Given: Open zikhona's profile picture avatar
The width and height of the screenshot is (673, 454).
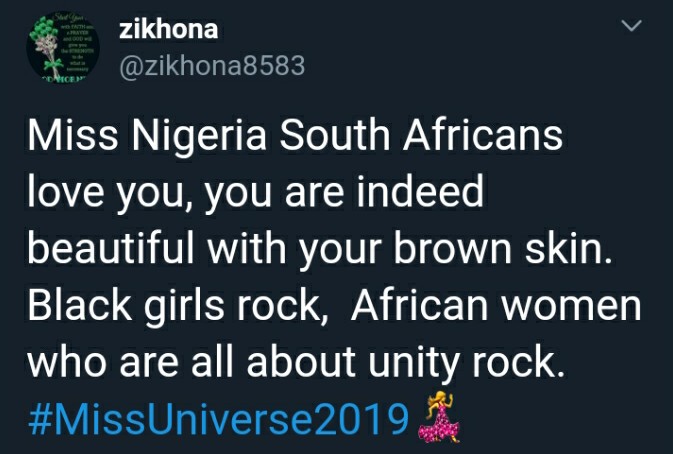Looking at the screenshot, I should tap(63, 47).
